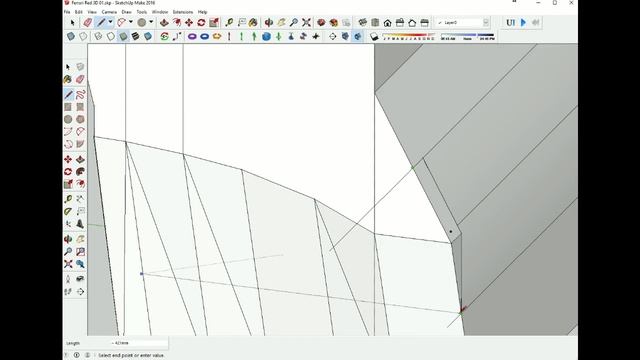Activate the Push/Pull tool in top toolbar
Viewport: 640px width, 360px height.
164,22
